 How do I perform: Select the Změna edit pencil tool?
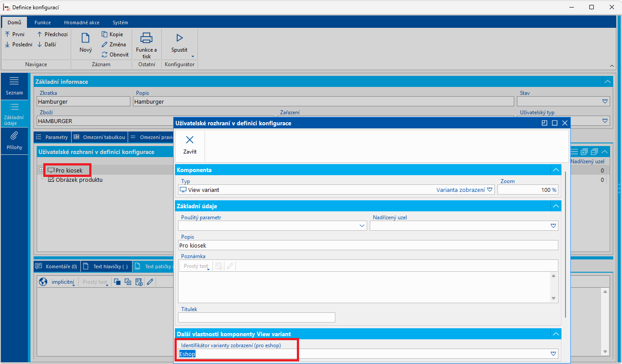[105, 44]
